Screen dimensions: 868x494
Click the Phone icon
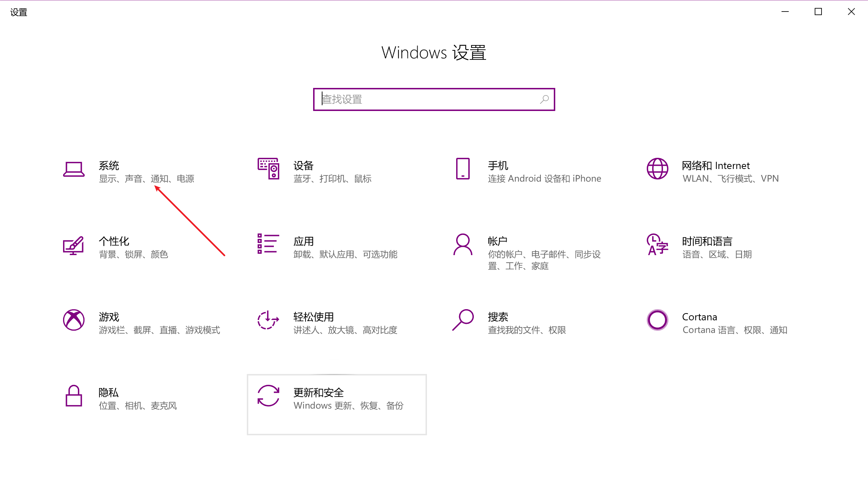(x=463, y=169)
